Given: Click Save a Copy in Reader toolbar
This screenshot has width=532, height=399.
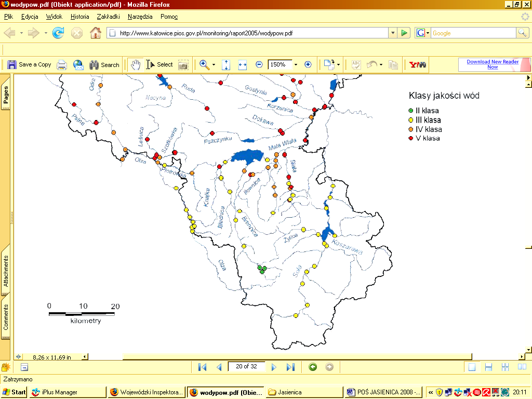Looking at the screenshot, I should pyautogui.click(x=29, y=64).
